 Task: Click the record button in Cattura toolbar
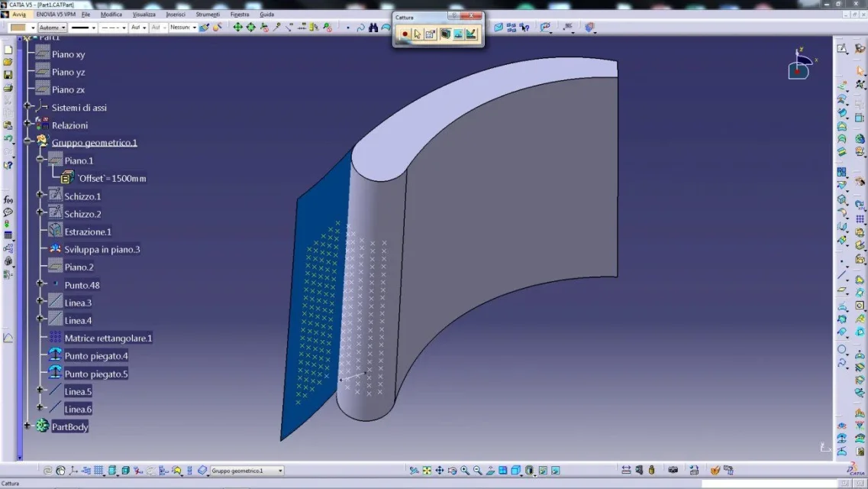(405, 34)
